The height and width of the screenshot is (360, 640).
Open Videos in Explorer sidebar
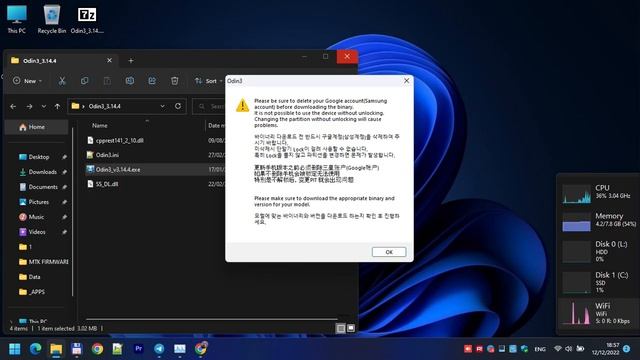(37, 232)
